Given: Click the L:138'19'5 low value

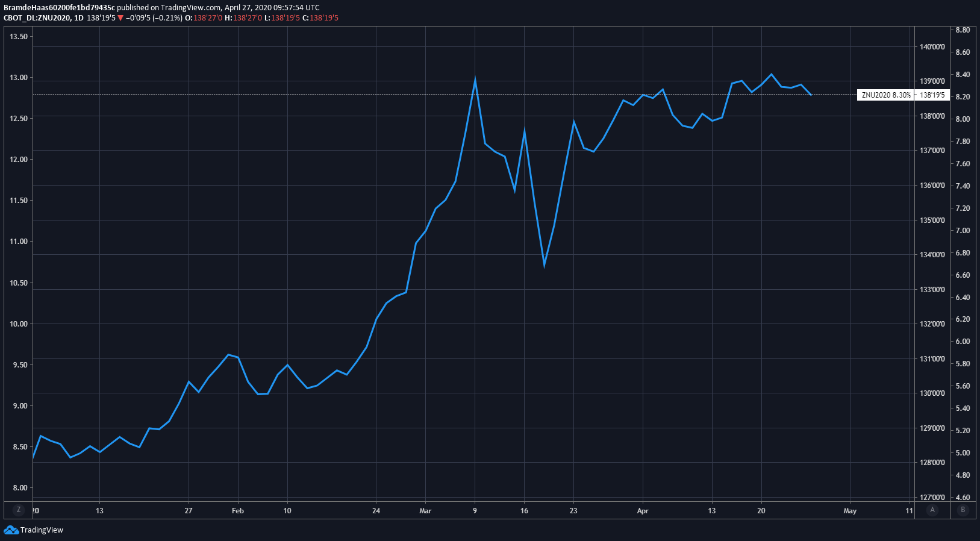Looking at the screenshot, I should pos(282,18).
